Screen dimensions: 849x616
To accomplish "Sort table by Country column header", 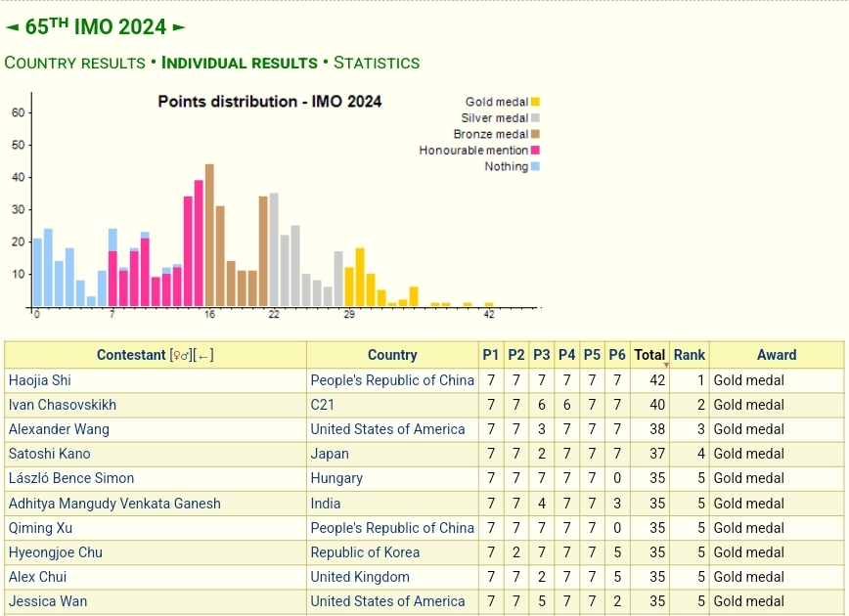I will [392, 355].
